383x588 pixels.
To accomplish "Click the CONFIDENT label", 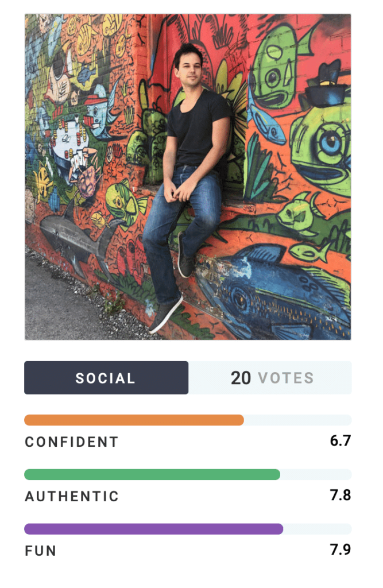I will [x=72, y=442].
